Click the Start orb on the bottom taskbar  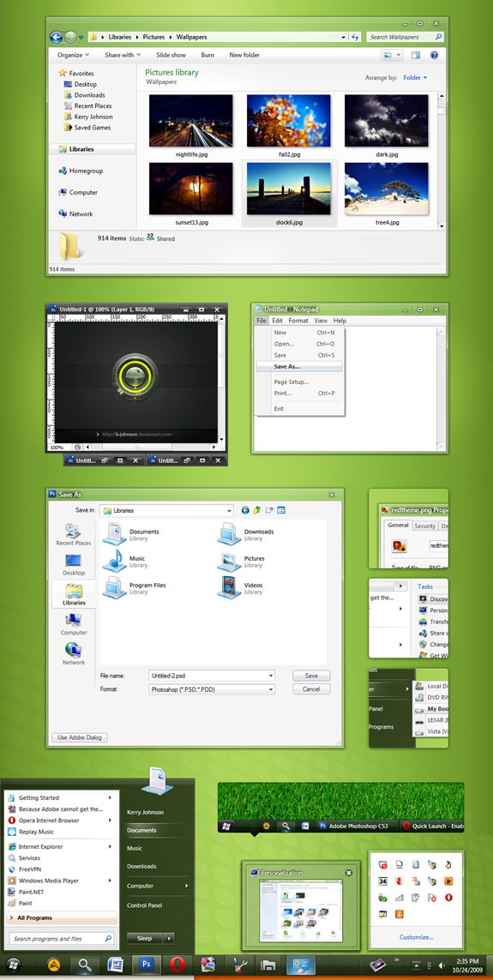14,965
